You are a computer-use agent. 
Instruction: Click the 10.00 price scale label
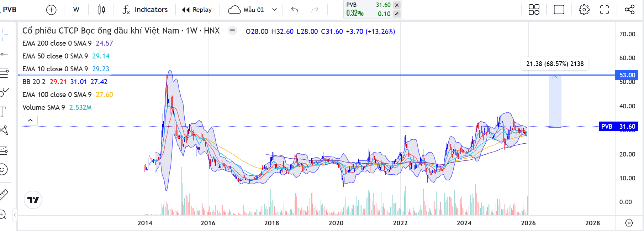click(x=627, y=178)
